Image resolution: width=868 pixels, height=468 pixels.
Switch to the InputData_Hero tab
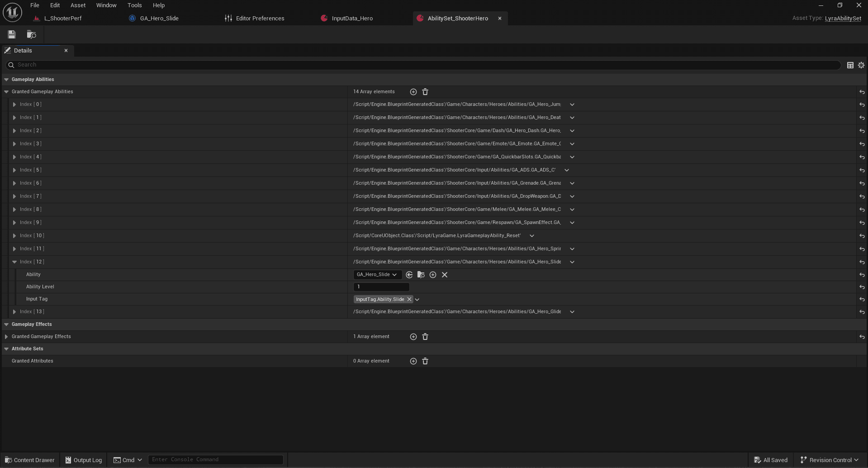[352, 19]
